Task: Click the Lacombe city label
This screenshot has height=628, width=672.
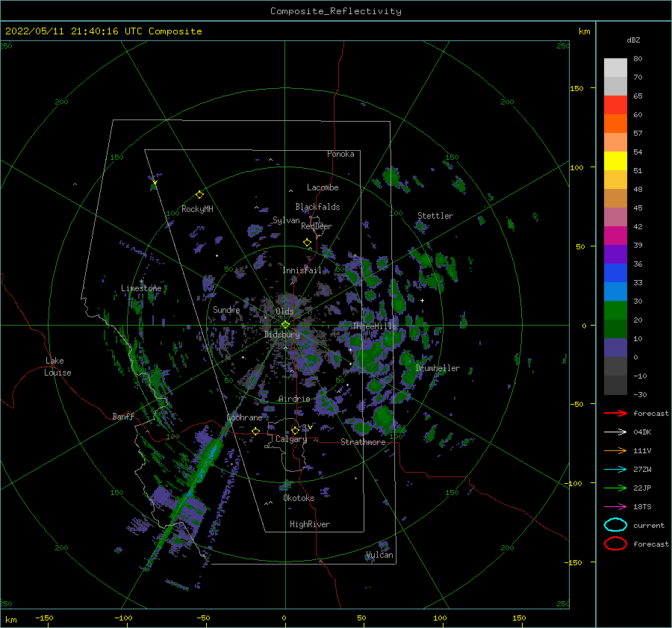Action: 323,187
